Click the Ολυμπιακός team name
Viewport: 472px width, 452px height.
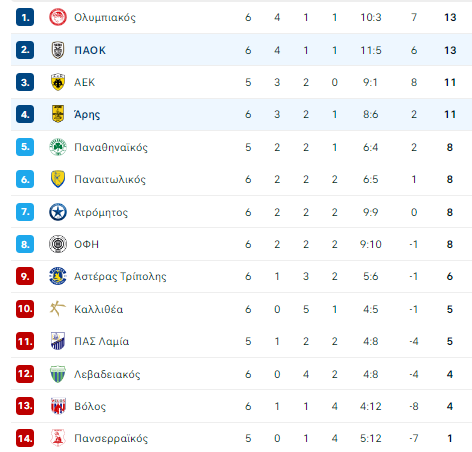105,17
